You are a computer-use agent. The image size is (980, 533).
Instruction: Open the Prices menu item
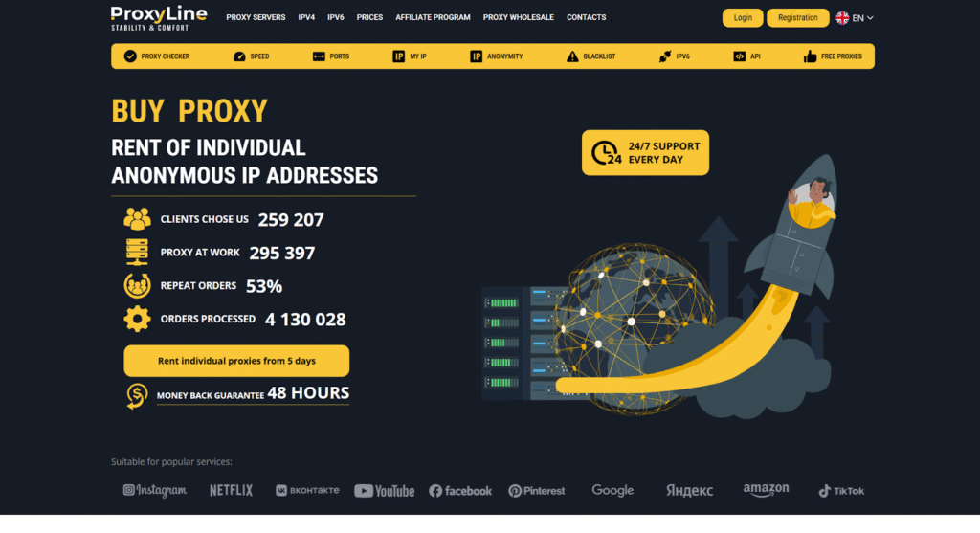tap(369, 17)
